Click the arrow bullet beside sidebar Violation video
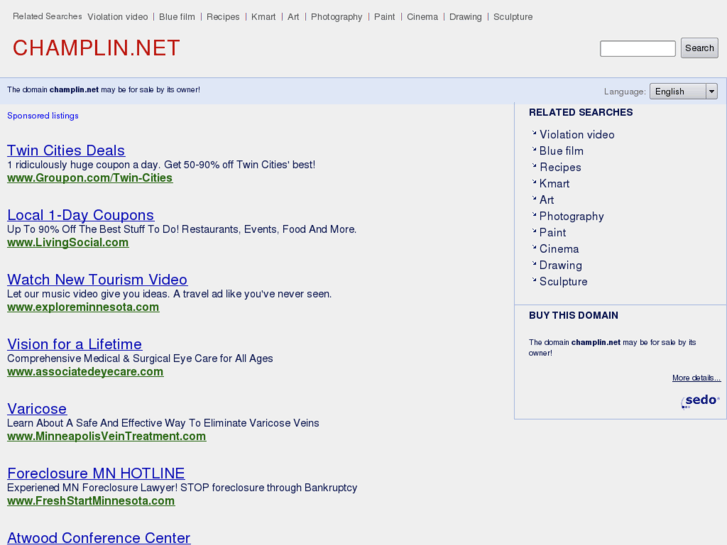The width and height of the screenshot is (727, 545). [x=534, y=133]
